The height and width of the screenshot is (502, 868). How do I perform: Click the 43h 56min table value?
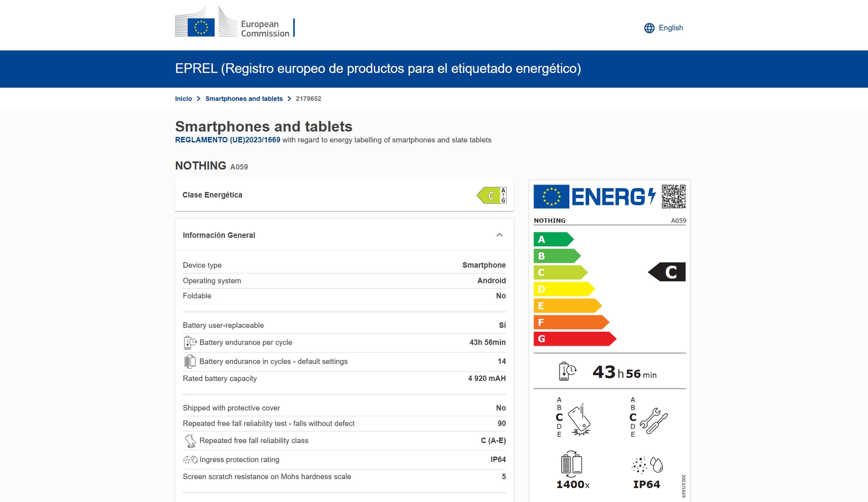(x=487, y=342)
